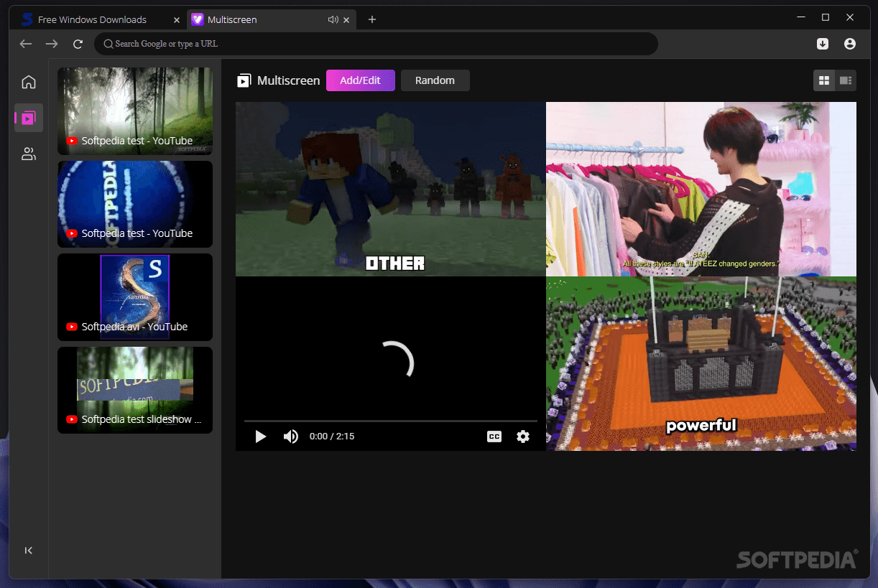878x588 pixels.
Task: Select the Multiscreen sidebar icon
Action: coord(29,118)
